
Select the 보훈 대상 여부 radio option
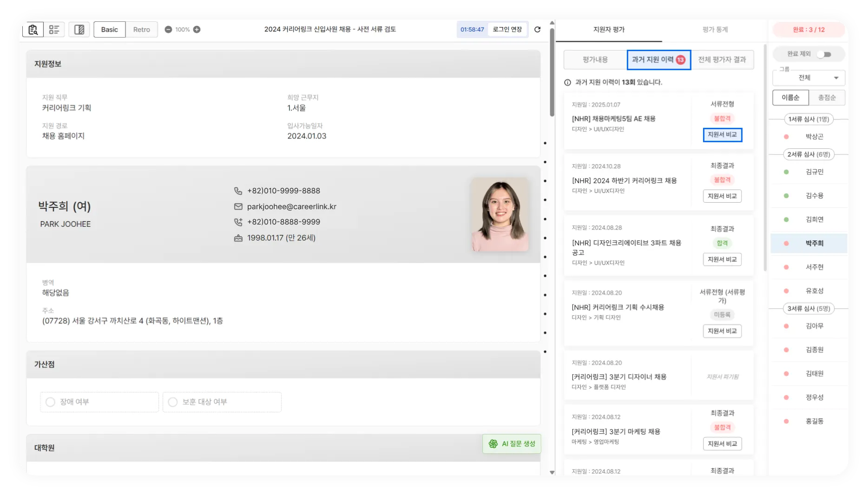click(x=173, y=402)
